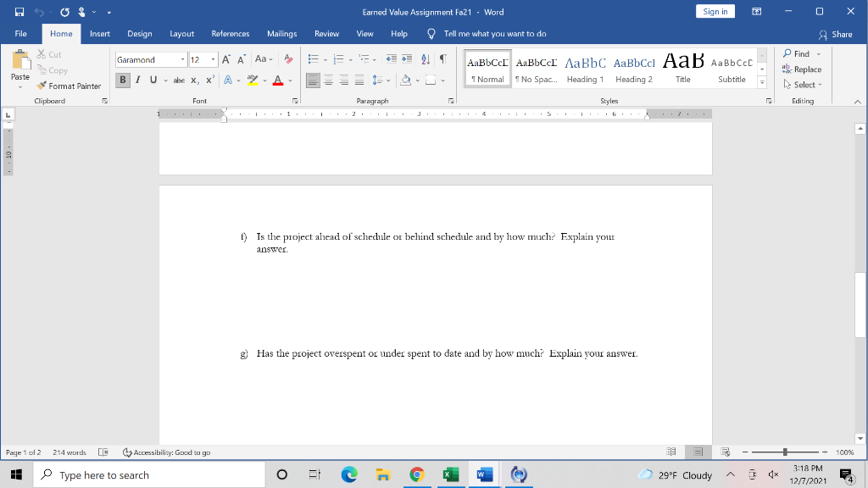Open the Text Highlight Color dropdown arrow

coord(265,79)
